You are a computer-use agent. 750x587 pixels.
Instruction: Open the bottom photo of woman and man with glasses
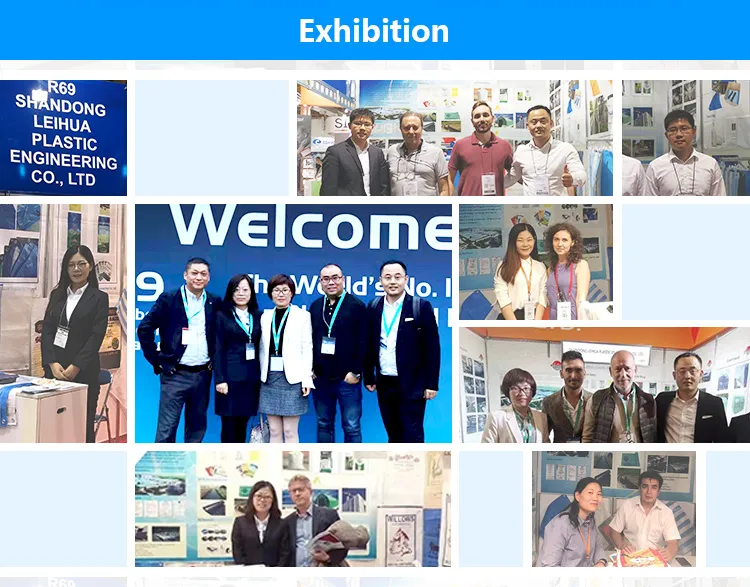point(293,508)
